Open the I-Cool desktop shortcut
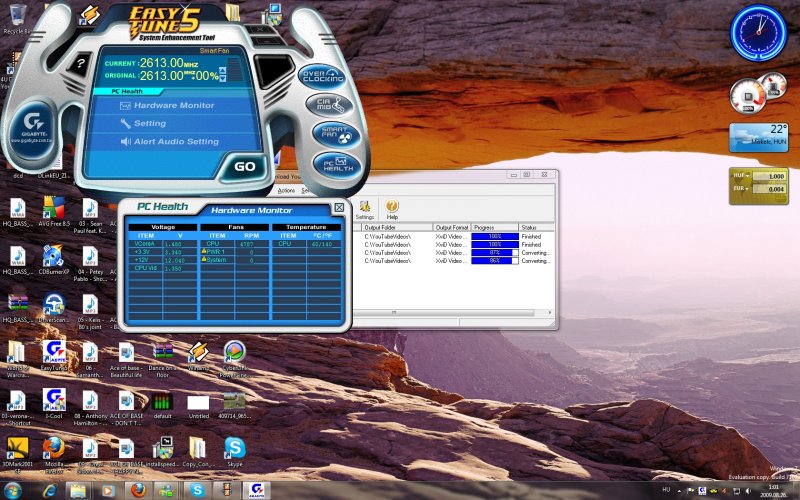 click(x=54, y=404)
